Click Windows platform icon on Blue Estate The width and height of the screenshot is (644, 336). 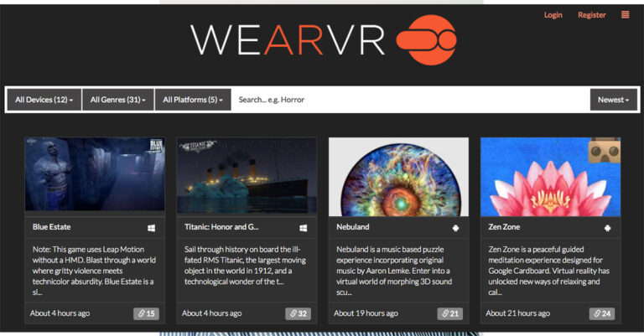(151, 228)
